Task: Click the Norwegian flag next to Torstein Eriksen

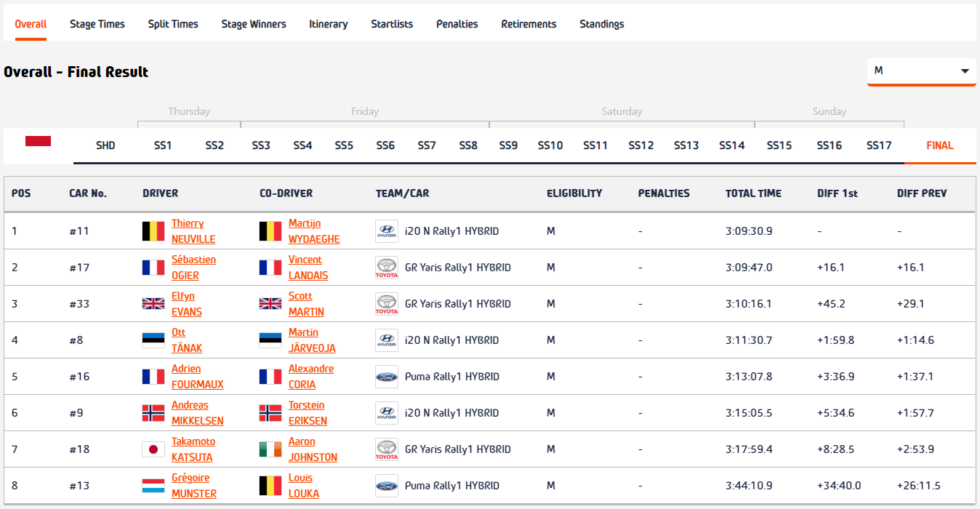Action: [x=270, y=413]
